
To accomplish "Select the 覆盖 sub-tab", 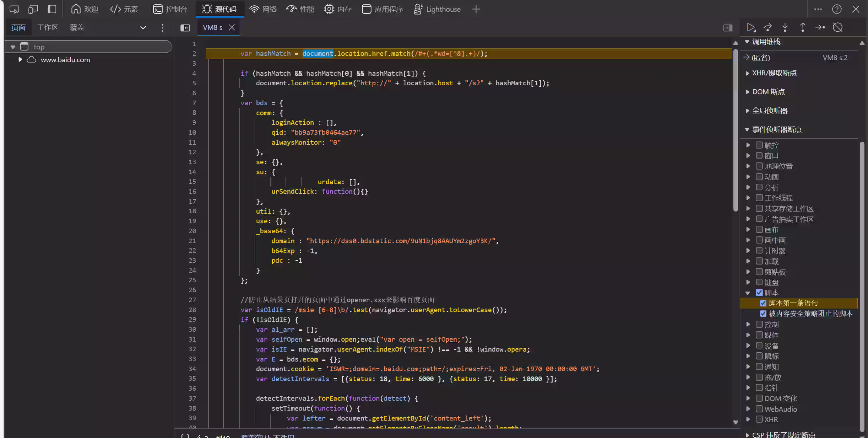I will pos(77,28).
